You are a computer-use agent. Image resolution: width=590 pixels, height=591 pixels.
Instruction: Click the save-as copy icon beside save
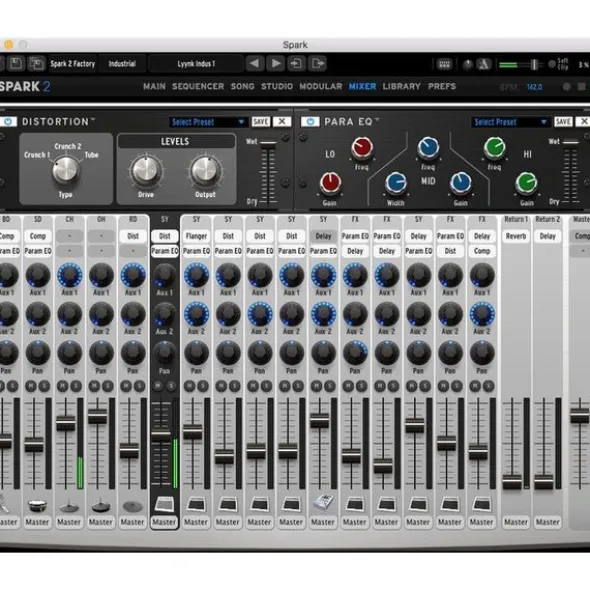point(37,64)
